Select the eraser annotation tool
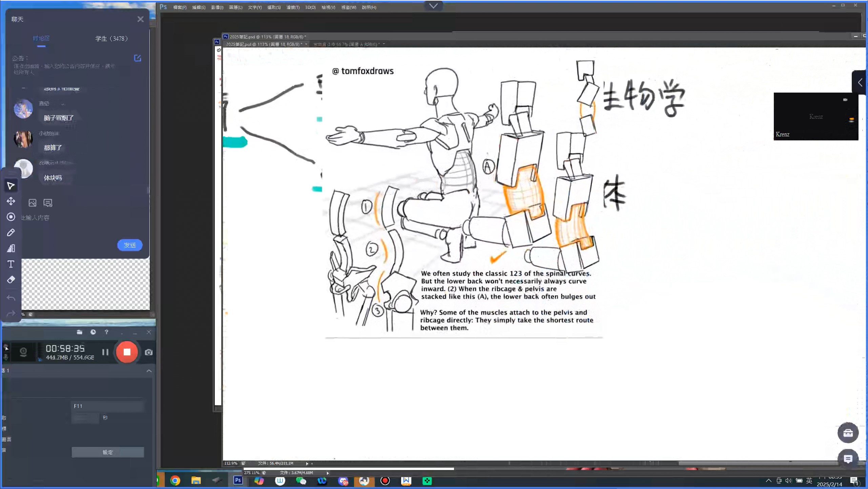 11,280
